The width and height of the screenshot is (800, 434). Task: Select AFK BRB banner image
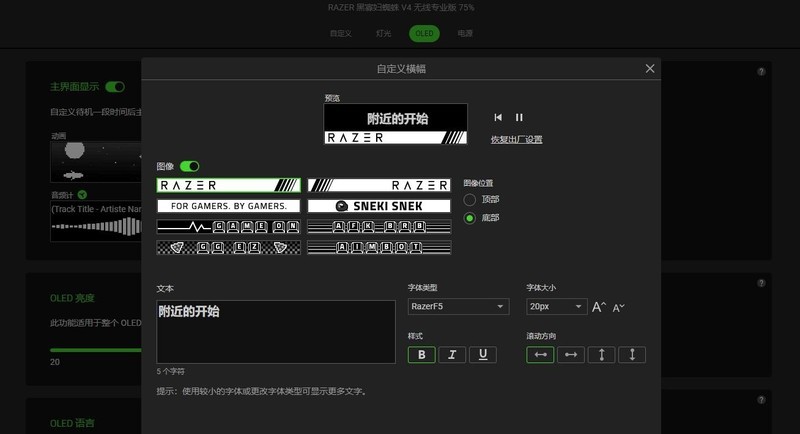click(x=379, y=226)
